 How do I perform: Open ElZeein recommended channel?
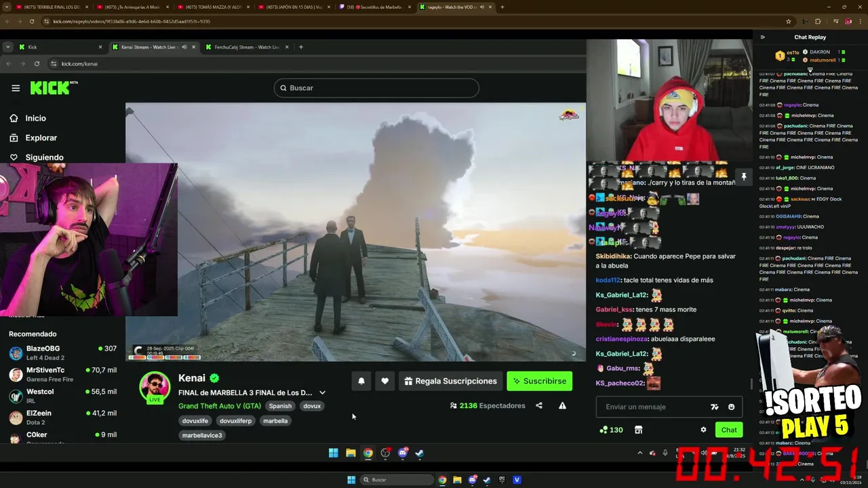pyautogui.click(x=62, y=418)
